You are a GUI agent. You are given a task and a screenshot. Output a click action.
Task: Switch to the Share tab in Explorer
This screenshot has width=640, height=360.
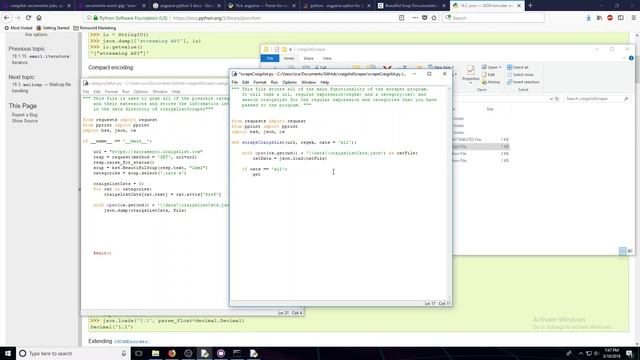(309, 58)
